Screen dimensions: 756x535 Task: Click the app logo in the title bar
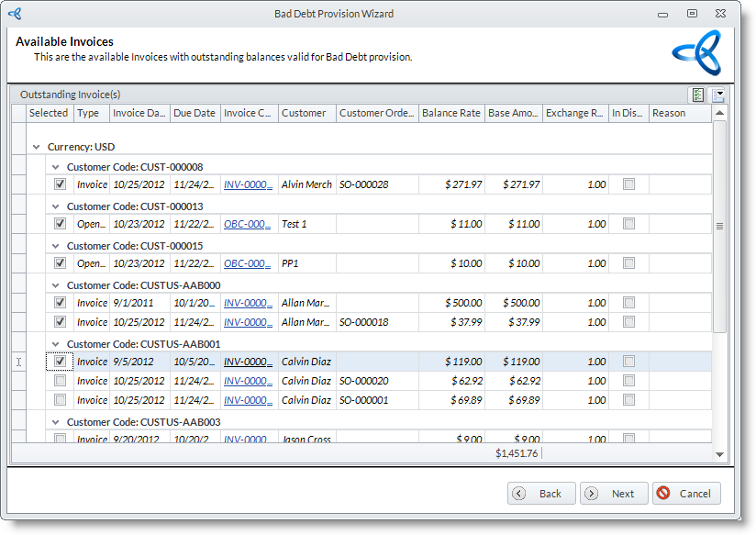coord(15,14)
